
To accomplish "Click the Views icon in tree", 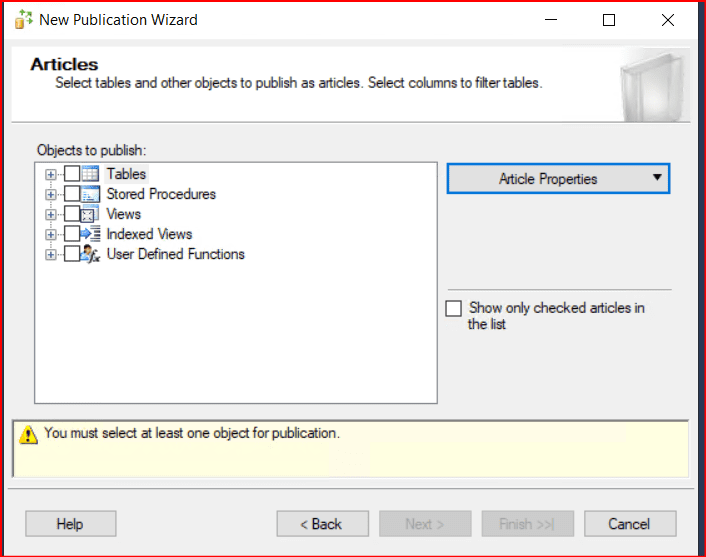I will (90, 214).
